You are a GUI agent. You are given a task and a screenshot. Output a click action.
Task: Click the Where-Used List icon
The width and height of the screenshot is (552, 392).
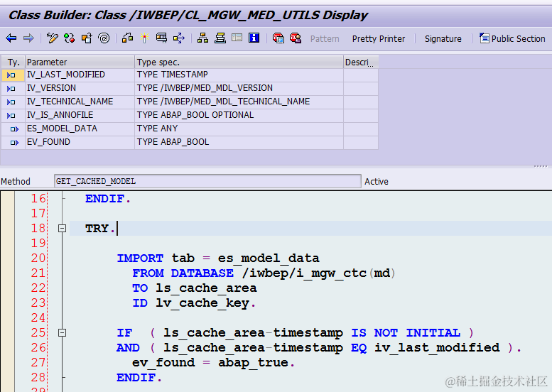coord(179,38)
